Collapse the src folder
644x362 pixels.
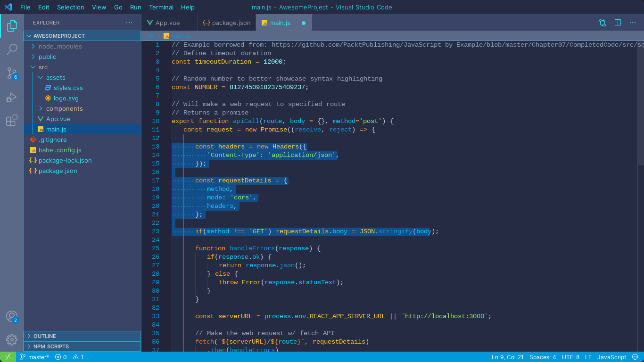pos(83,67)
